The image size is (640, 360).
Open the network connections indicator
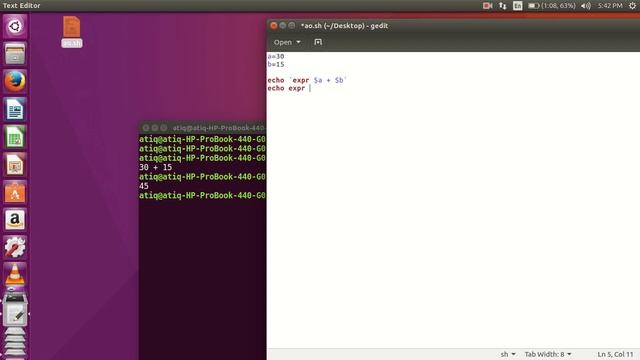click(x=502, y=6)
